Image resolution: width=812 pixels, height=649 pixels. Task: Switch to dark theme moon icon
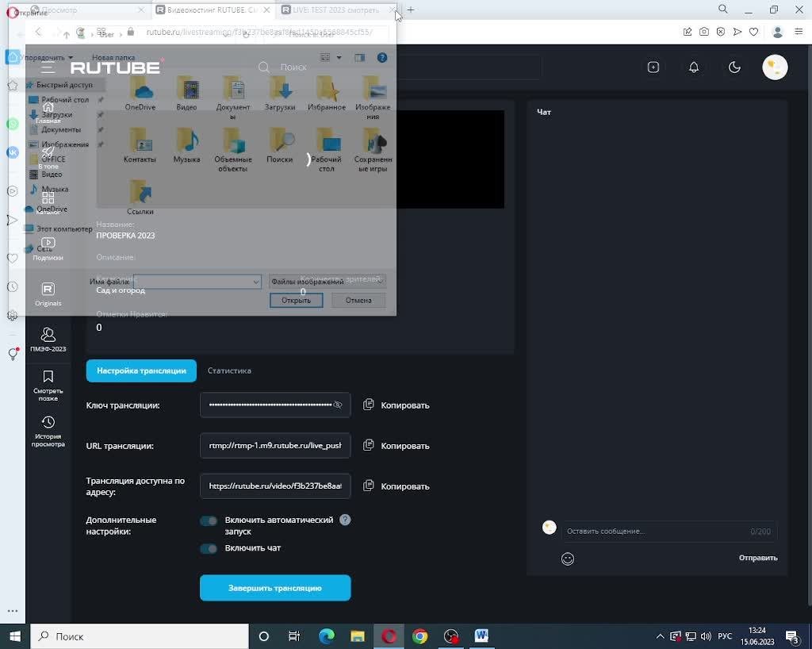pyautogui.click(x=734, y=67)
